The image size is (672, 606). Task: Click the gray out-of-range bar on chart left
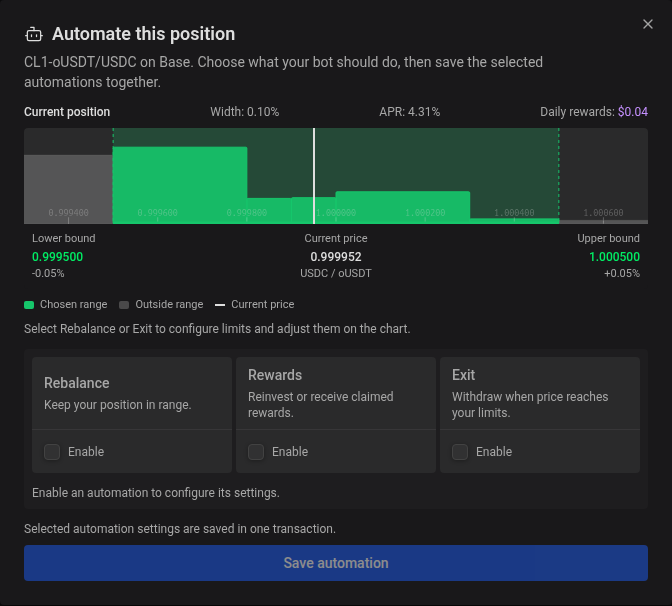pyautogui.click(x=68, y=189)
